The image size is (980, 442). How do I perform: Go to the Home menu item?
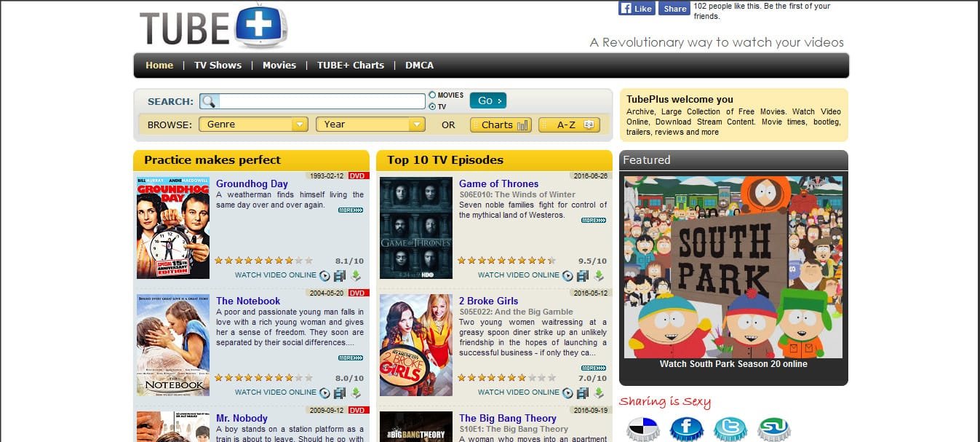(159, 65)
